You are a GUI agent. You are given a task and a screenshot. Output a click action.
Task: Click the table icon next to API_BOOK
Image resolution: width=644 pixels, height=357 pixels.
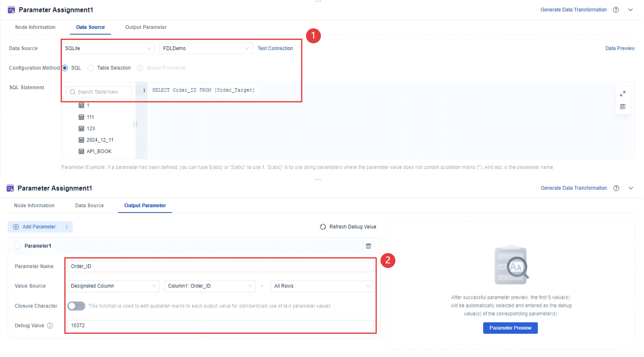(81, 151)
